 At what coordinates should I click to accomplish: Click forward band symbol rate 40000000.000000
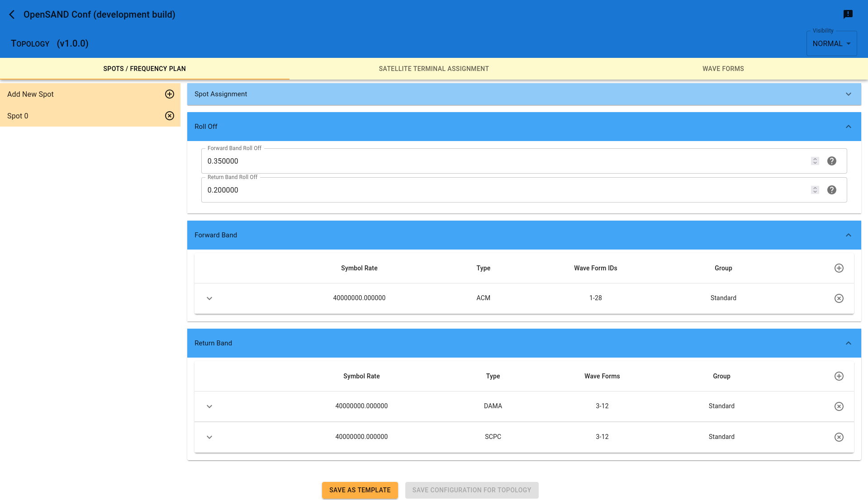tap(359, 298)
